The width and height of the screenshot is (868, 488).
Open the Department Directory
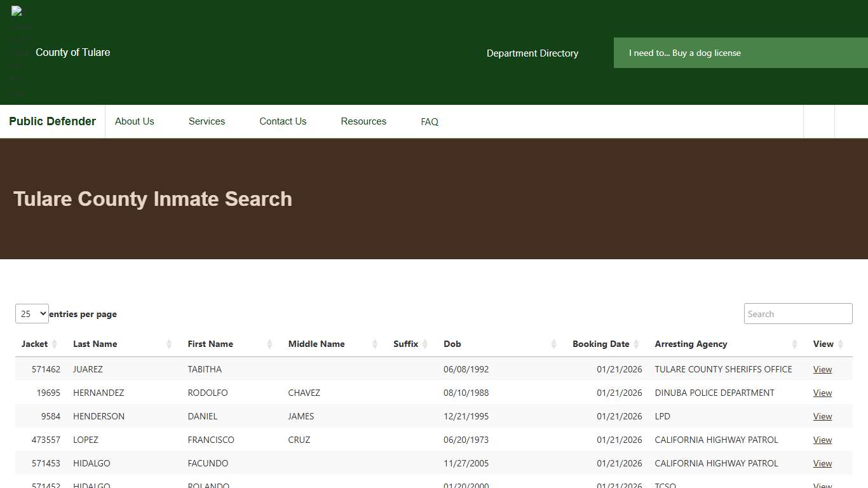pyautogui.click(x=532, y=53)
